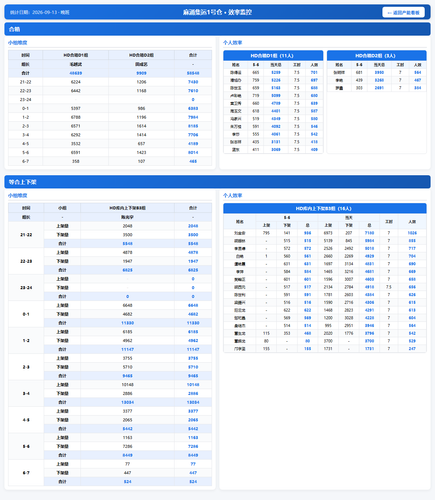Click black value 3700 in the lower personal table
Viewport: 435px width, 500px height.
click(x=328, y=341)
